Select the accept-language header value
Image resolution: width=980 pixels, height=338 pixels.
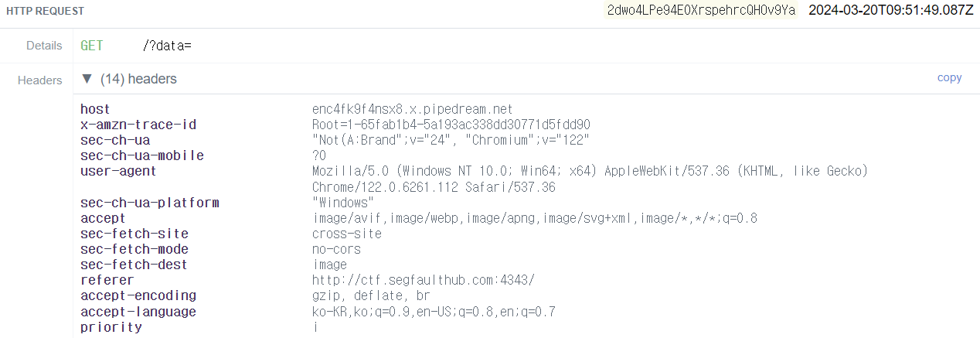pyautogui.click(x=434, y=312)
